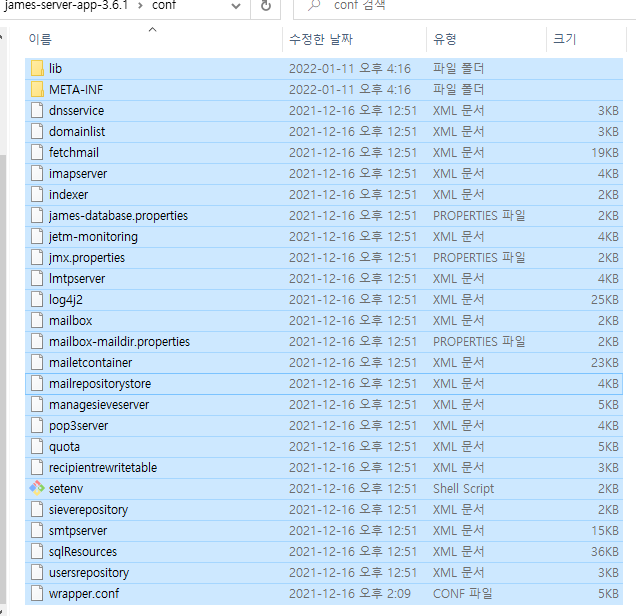Click the indexer file icon
The width and height of the screenshot is (636, 616).
37,195
